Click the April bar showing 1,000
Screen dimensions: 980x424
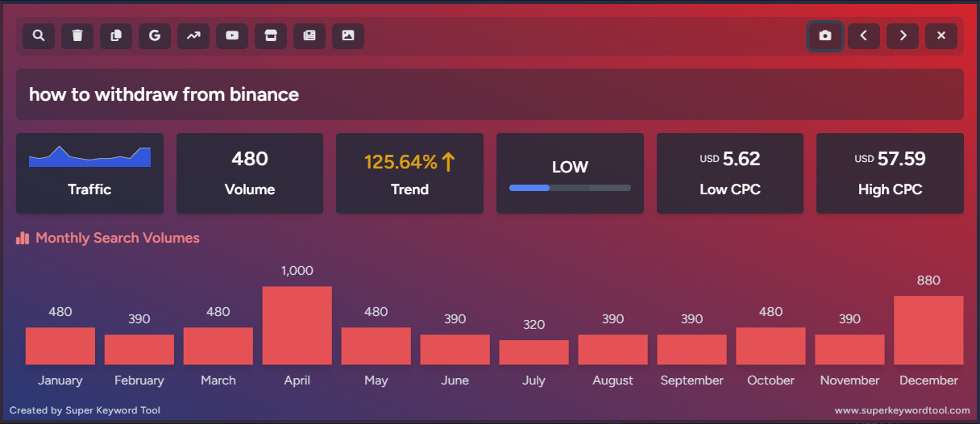tap(297, 325)
